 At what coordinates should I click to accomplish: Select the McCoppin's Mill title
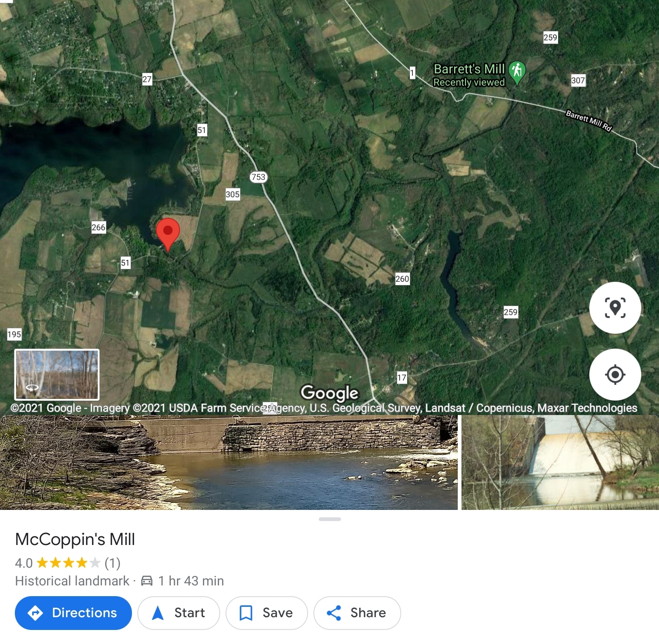point(75,539)
